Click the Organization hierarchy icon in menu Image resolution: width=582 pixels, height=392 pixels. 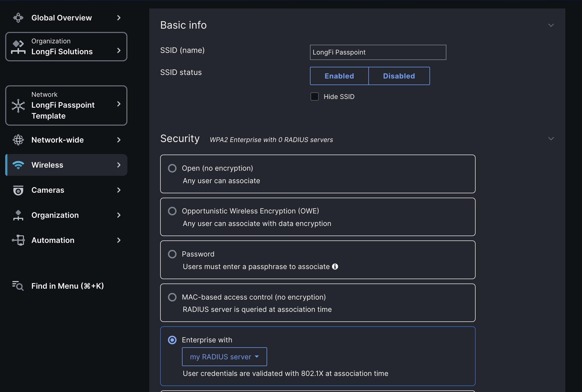tap(18, 215)
